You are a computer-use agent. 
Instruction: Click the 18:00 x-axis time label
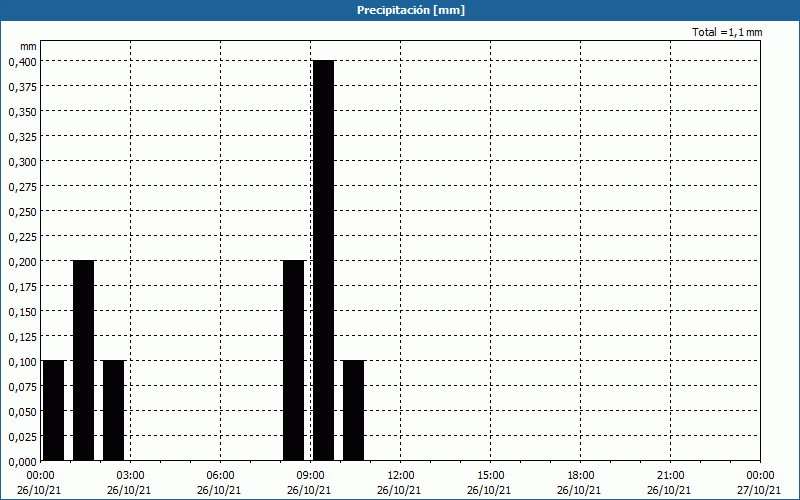click(x=581, y=476)
